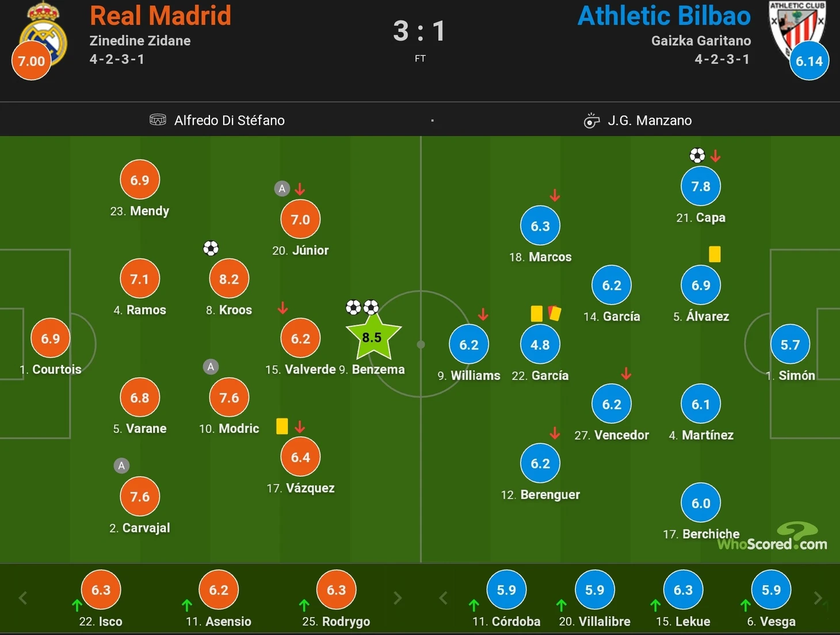Screen dimensions: 840x635
Task: Click the Real Madrid crest logo
Action: pos(43,35)
